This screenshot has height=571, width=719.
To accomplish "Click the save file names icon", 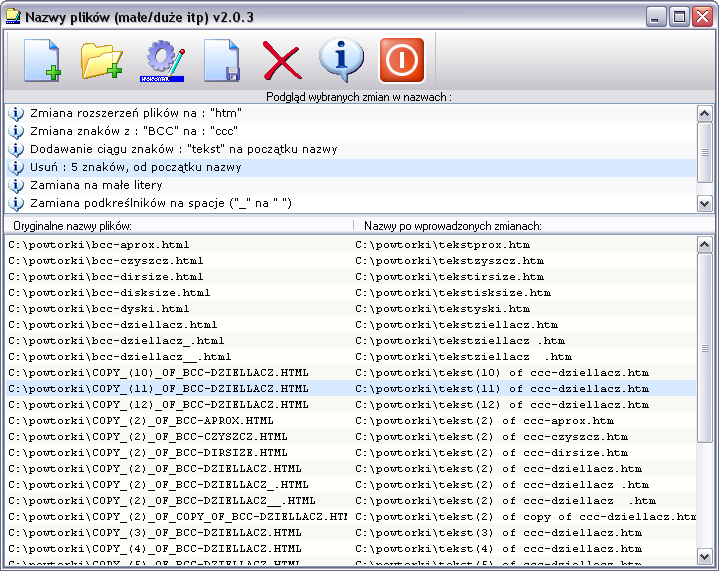I will click(x=221, y=61).
